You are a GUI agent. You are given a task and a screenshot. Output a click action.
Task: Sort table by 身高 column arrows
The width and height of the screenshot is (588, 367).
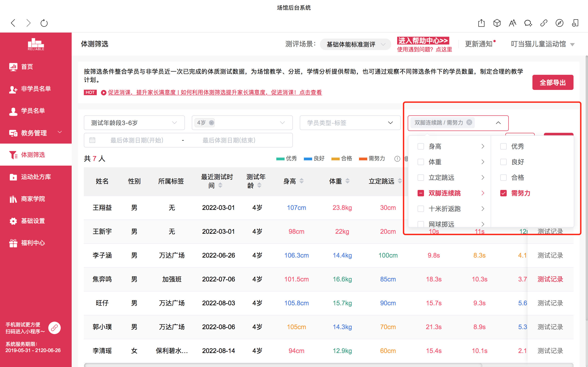(x=302, y=181)
